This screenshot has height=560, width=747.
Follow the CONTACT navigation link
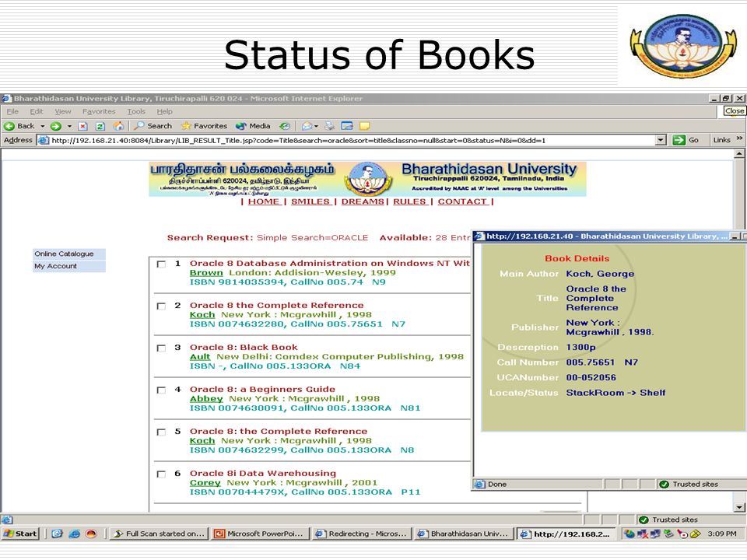pos(463,201)
